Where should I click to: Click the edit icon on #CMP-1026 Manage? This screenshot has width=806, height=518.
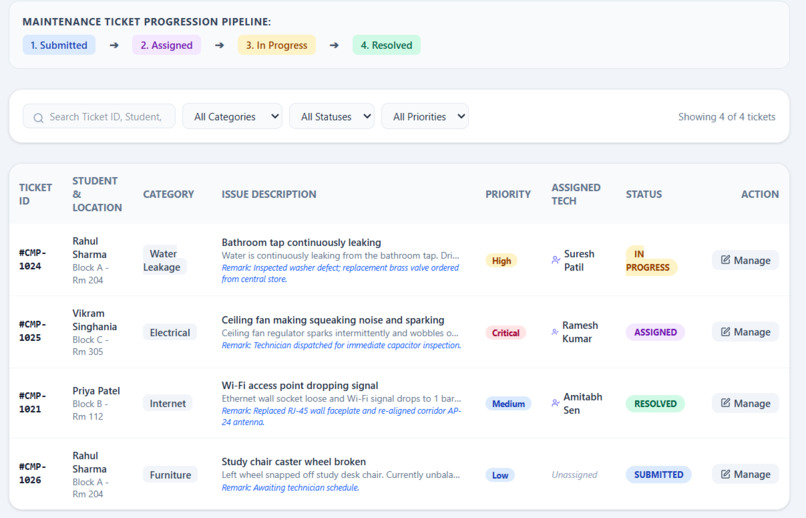(x=725, y=474)
